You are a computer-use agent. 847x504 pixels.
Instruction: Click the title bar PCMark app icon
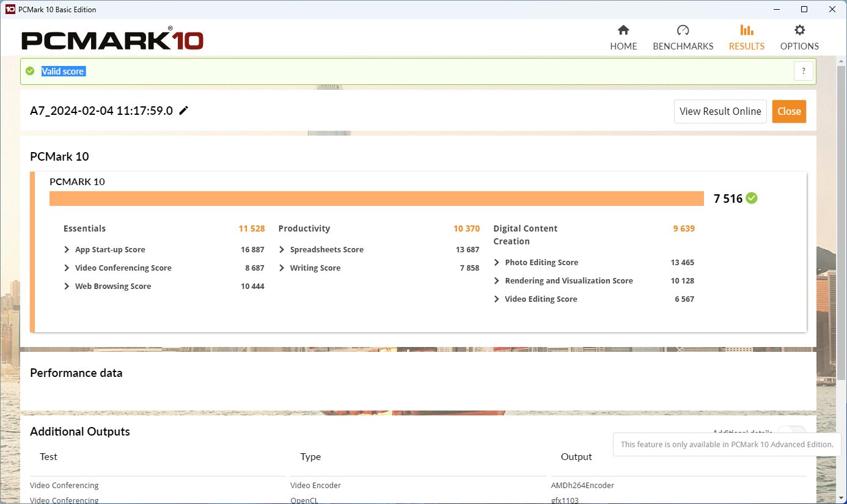click(x=10, y=9)
